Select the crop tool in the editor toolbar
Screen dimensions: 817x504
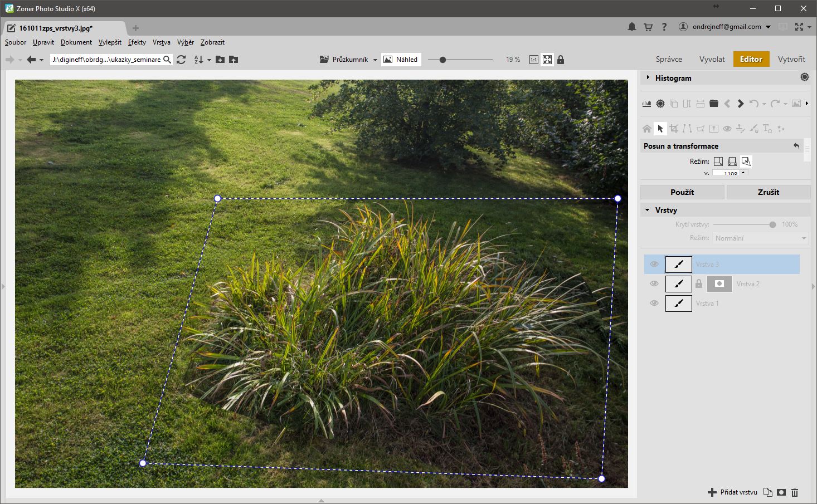pyautogui.click(x=674, y=129)
